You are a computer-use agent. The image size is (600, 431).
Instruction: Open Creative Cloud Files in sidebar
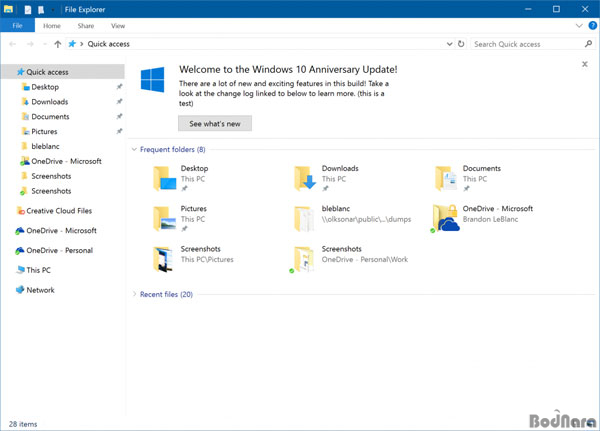click(59, 211)
